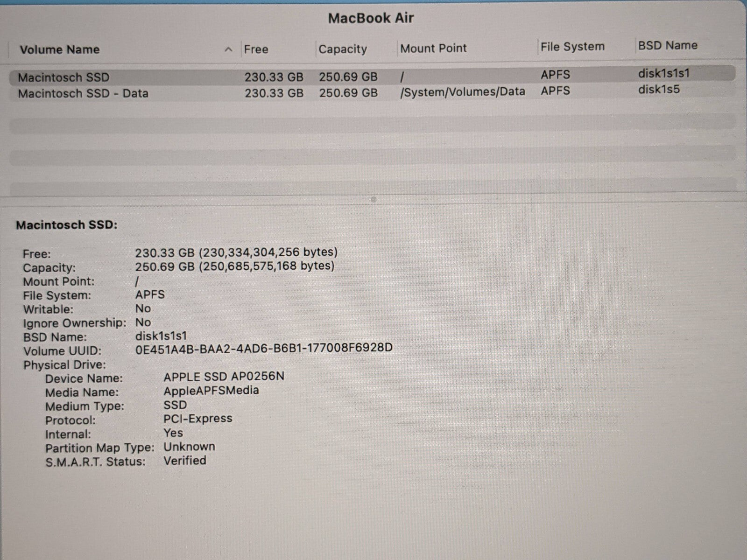Click the BSD Name column header
747x560 pixels.
pyautogui.click(x=667, y=45)
